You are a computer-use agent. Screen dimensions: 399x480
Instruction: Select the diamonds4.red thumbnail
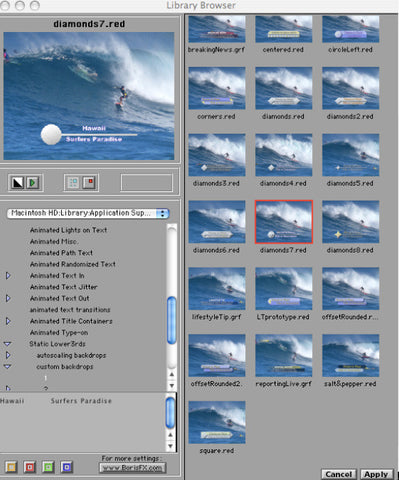284,155
